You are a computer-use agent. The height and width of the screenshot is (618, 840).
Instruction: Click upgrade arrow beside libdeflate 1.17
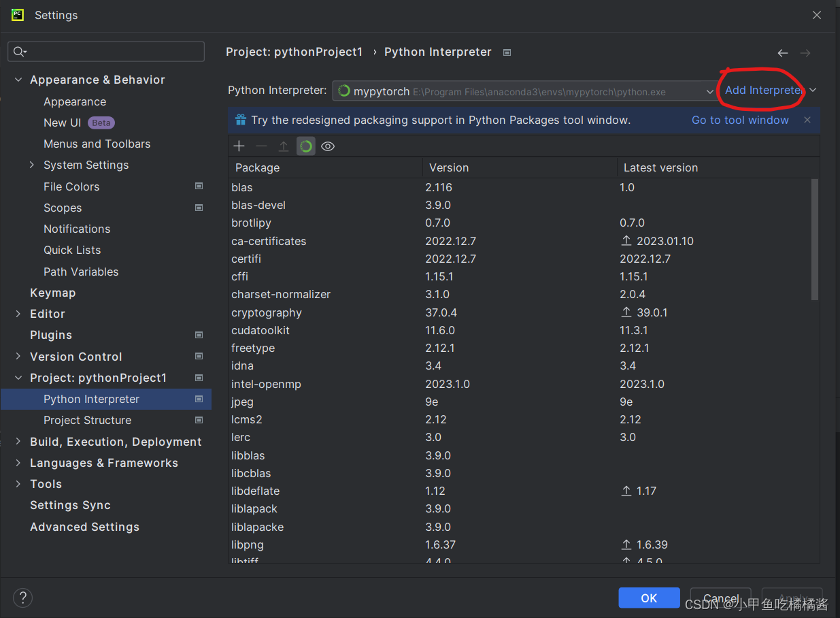tap(626, 491)
